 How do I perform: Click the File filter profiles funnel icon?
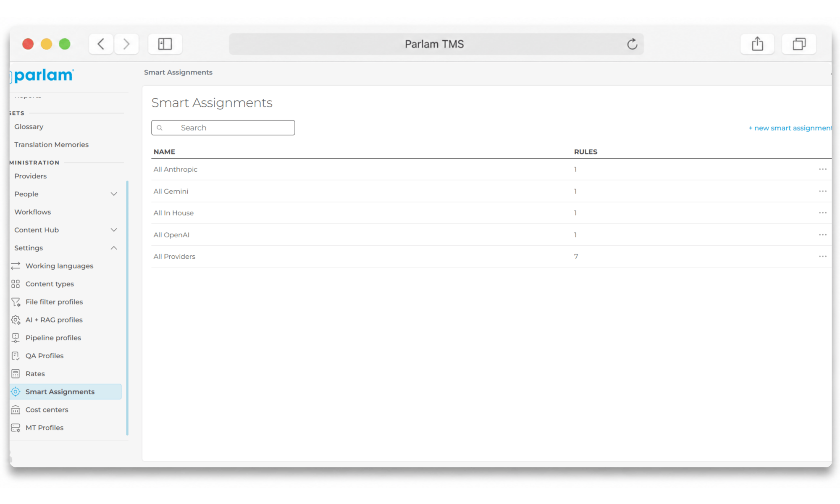click(16, 302)
